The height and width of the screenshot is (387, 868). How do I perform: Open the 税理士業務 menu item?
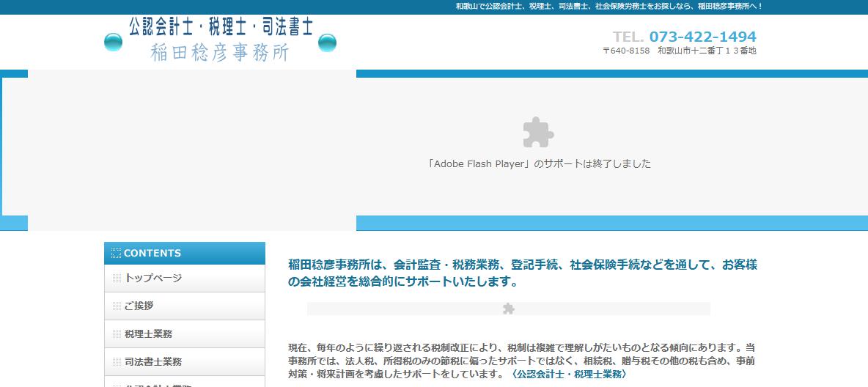184,333
